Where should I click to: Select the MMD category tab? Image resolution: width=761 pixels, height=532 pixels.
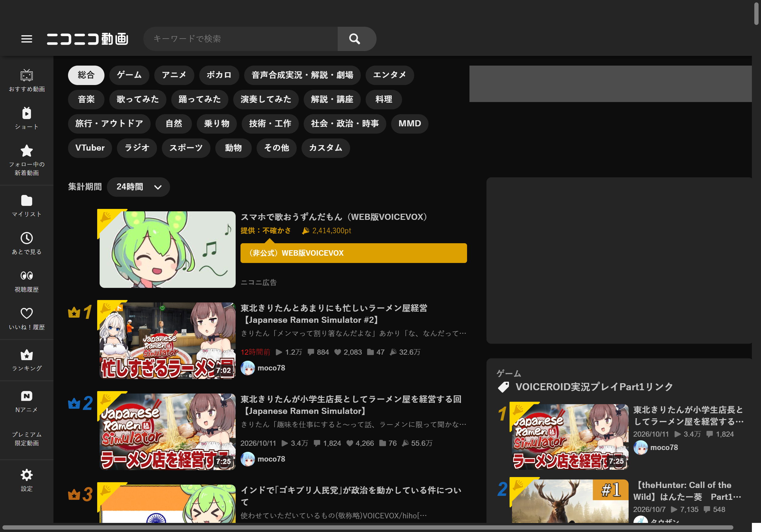tap(410, 124)
